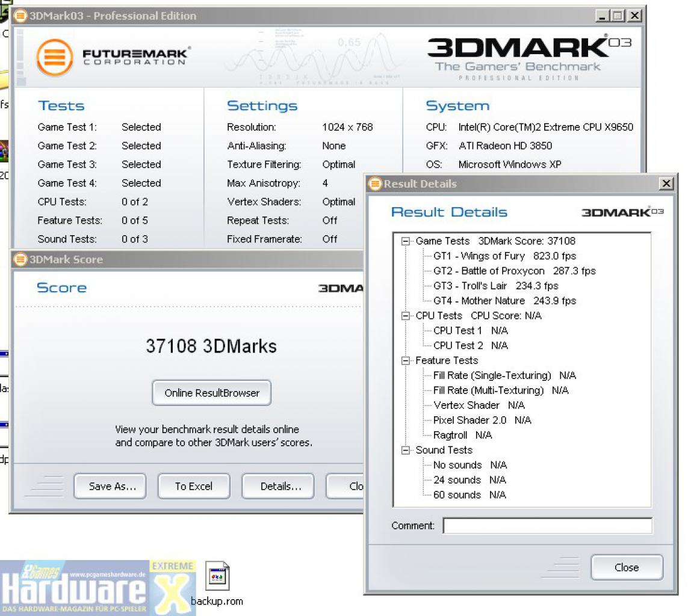
Task: Click Sound Tests value 0 of 3
Action: coord(135,239)
